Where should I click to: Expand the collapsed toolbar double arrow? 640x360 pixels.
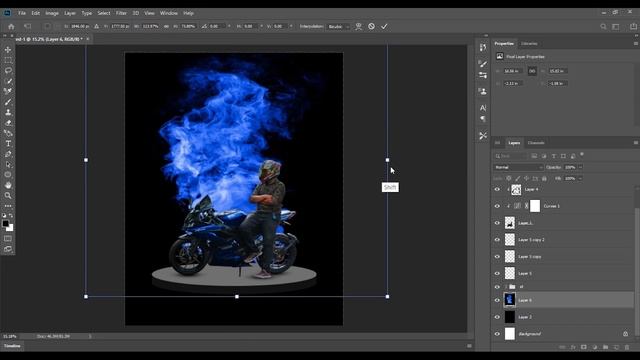point(5,36)
